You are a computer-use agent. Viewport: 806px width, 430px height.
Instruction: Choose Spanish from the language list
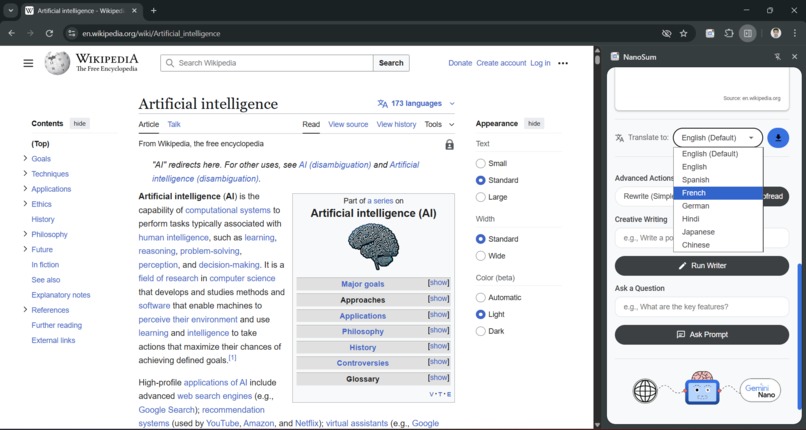point(718,180)
